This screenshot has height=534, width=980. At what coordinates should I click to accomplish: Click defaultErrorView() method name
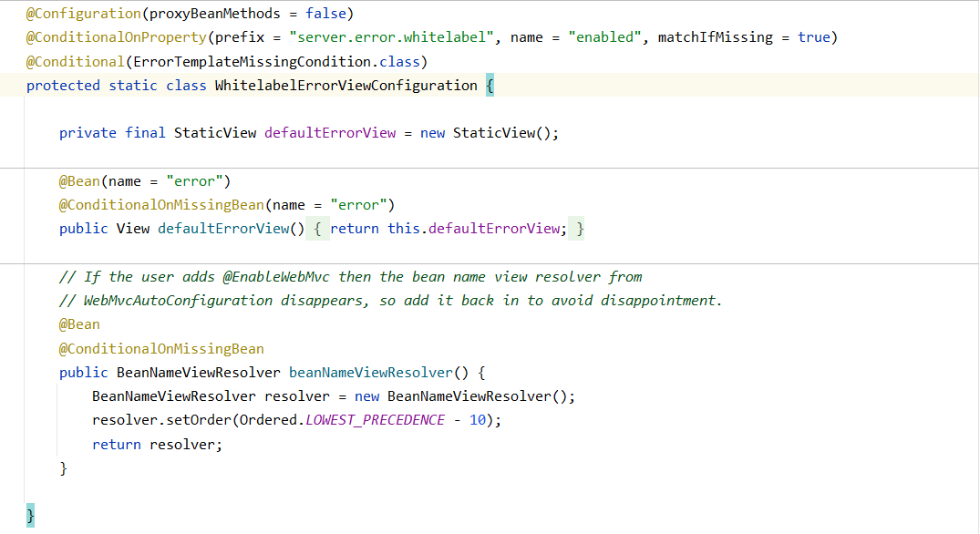(x=223, y=229)
